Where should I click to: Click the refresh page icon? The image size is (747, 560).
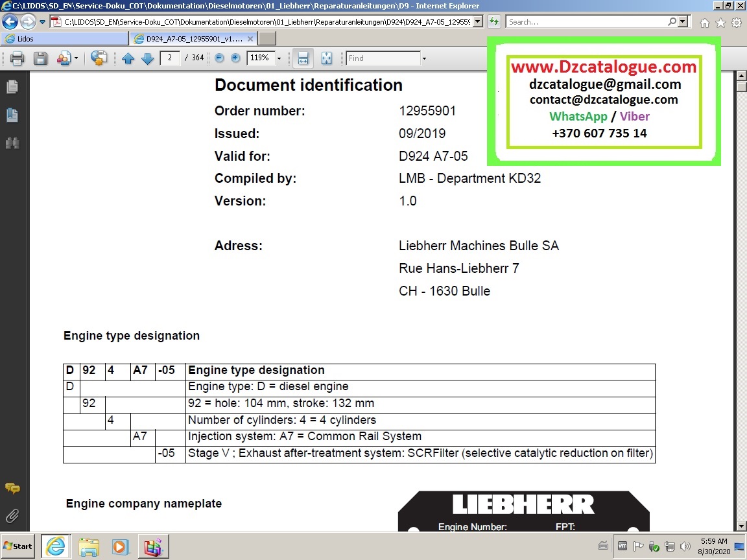494,21
